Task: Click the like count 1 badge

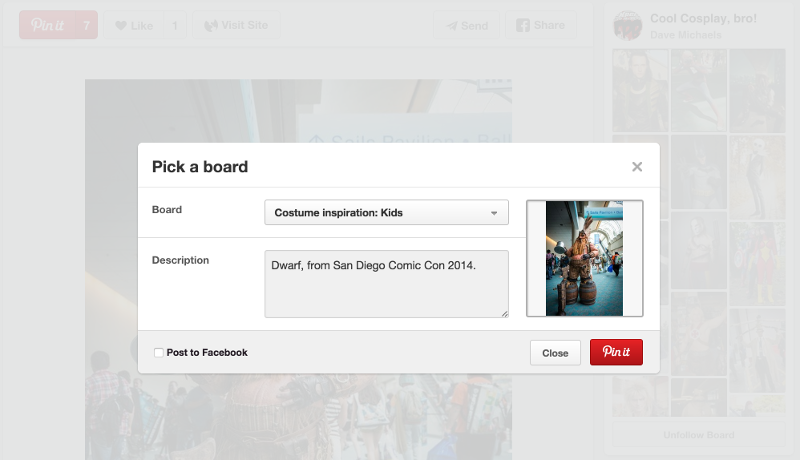Action: click(174, 25)
